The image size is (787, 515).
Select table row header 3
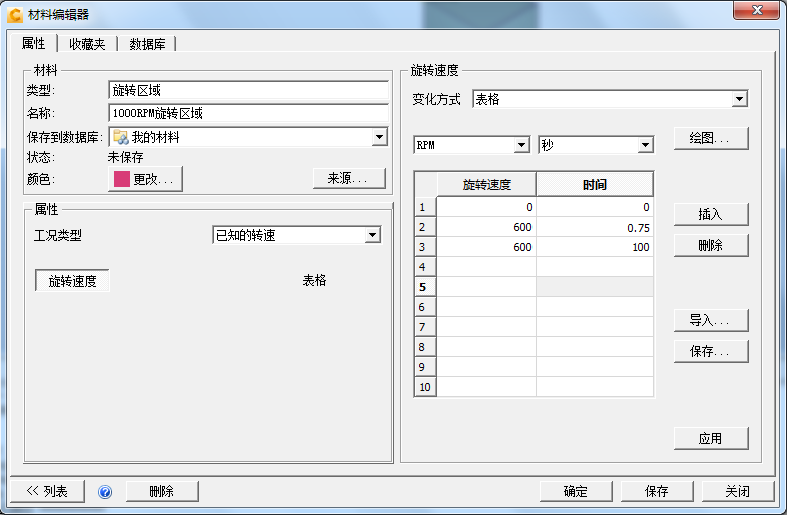click(x=425, y=247)
